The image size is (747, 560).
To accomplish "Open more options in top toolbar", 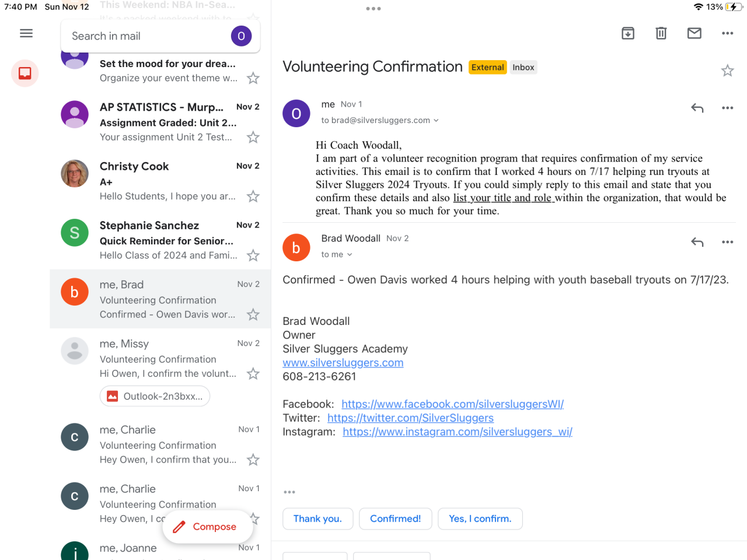I will point(727,33).
